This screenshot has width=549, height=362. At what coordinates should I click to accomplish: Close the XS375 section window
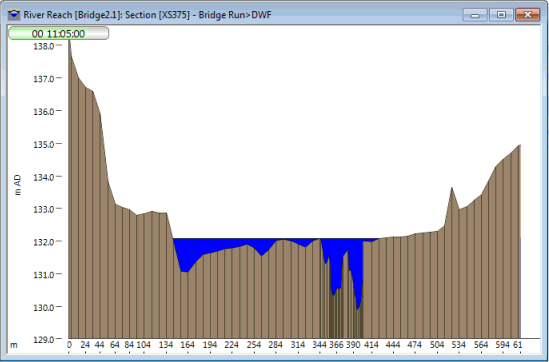pos(528,15)
